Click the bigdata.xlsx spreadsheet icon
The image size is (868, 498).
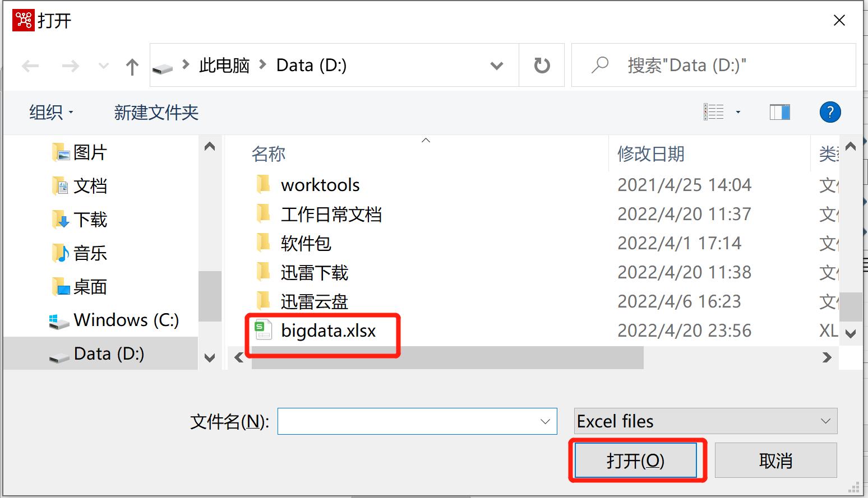(x=264, y=330)
